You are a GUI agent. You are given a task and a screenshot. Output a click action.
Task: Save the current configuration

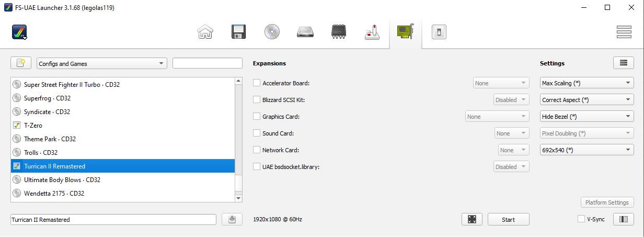(x=232, y=219)
